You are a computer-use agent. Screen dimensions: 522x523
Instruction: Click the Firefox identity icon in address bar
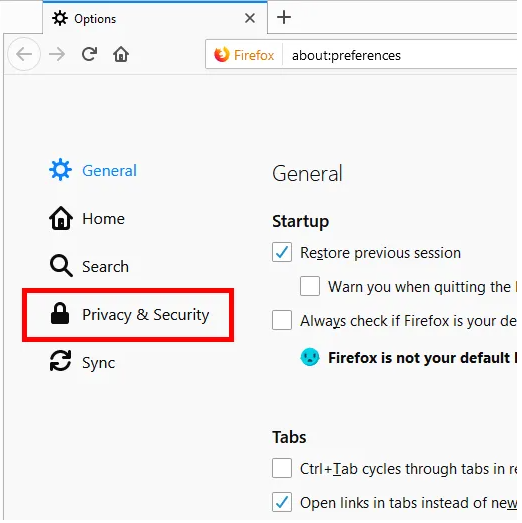pyautogui.click(x=221, y=55)
